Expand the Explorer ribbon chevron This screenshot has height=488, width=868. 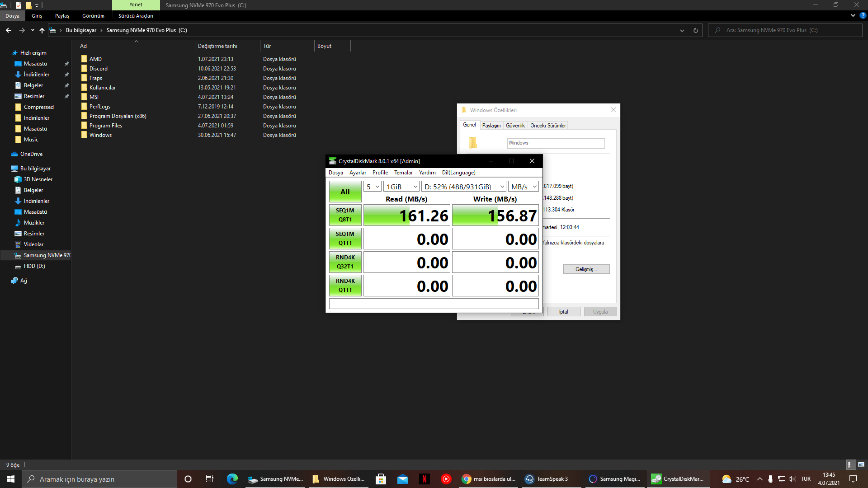click(853, 15)
